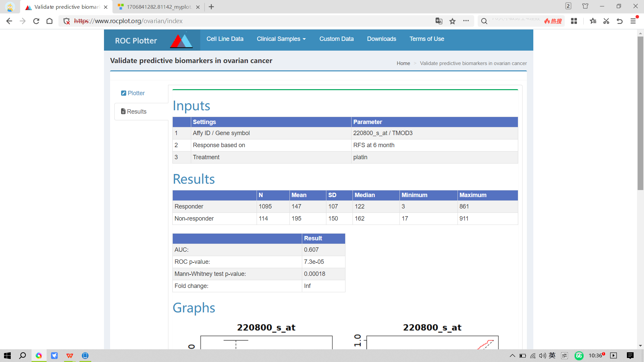The image size is (644, 362).
Task: Open the three-dots more options menu
Action: [x=466, y=21]
